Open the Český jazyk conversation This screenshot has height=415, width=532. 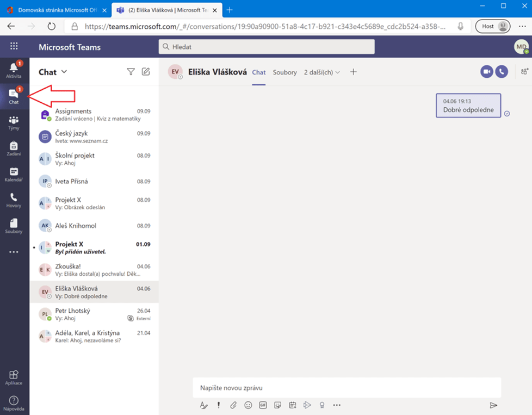pyautogui.click(x=94, y=137)
